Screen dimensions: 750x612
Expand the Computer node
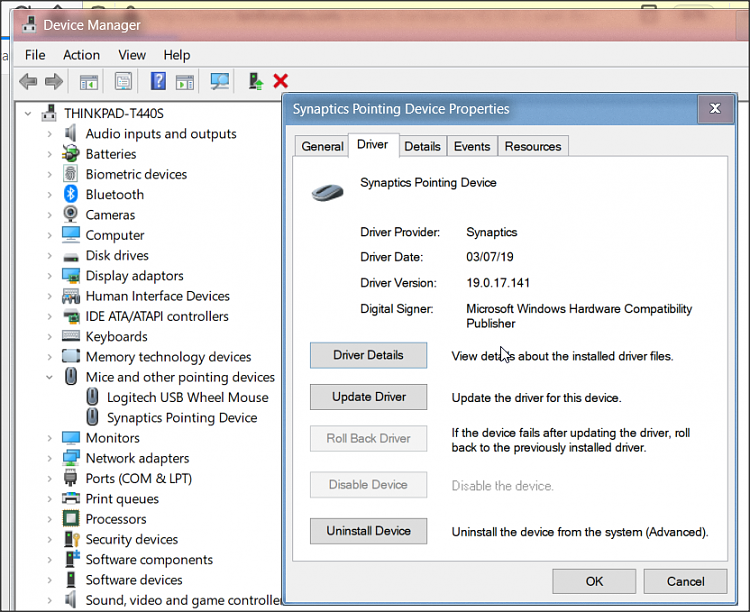(50, 235)
